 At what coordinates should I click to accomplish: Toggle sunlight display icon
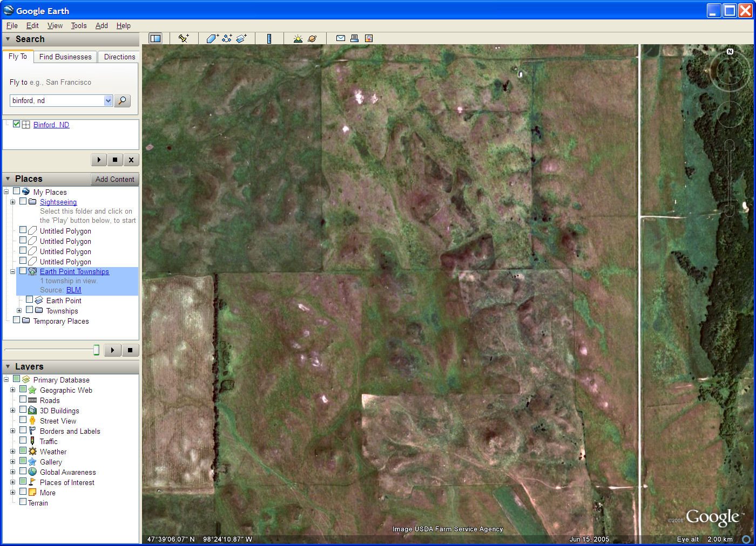pos(298,38)
